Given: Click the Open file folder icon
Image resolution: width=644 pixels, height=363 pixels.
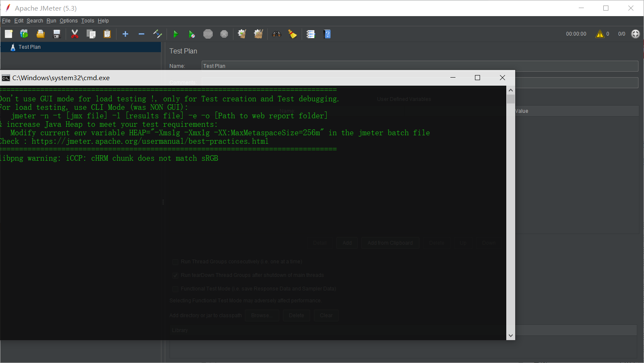Looking at the screenshot, I should pos(41,34).
